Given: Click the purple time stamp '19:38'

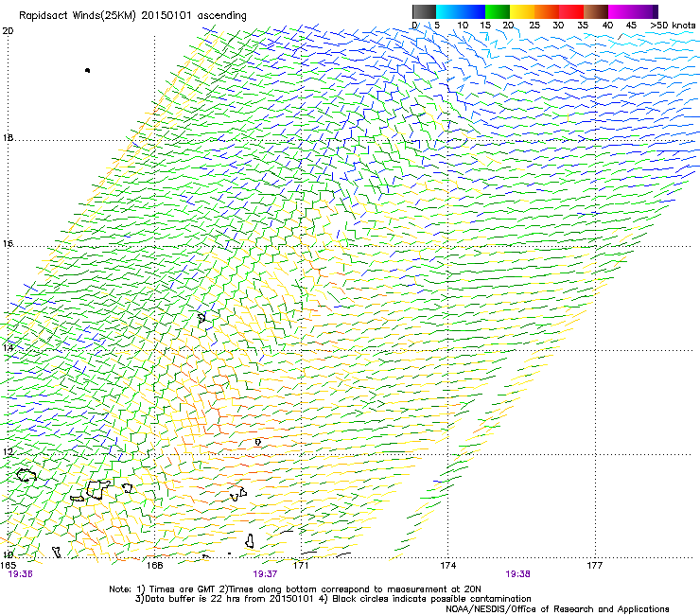Looking at the screenshot, I should (517, 574).
